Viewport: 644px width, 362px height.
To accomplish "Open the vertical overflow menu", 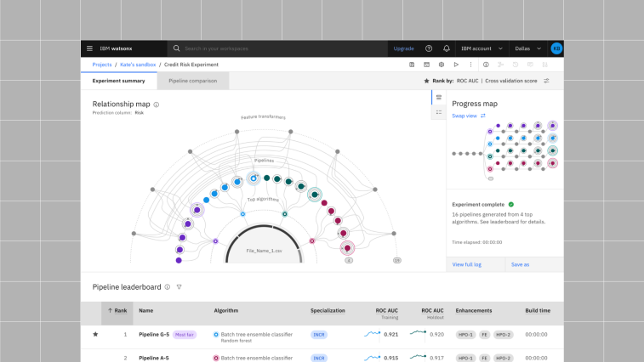I will coord(470,65).
